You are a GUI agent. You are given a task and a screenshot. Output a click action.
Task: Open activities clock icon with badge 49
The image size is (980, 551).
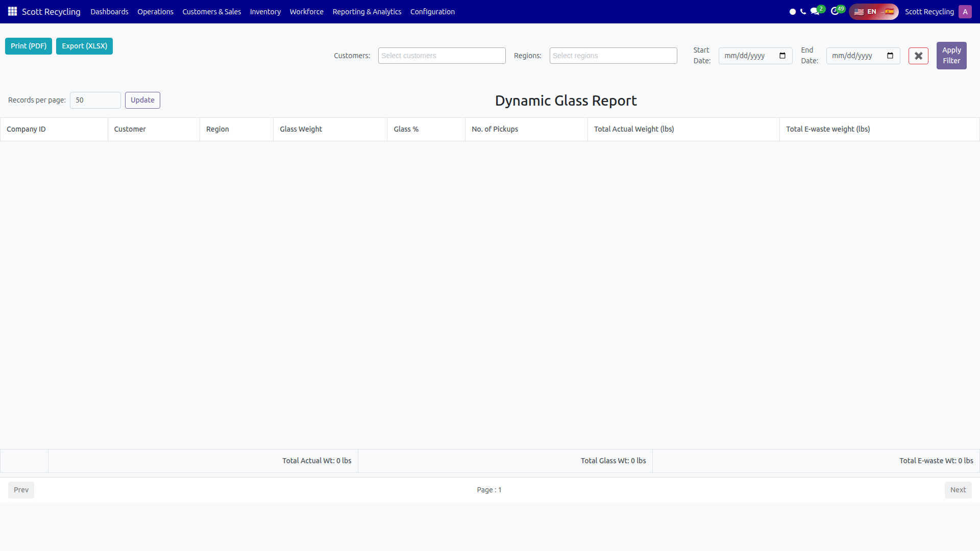click(837, 11)
